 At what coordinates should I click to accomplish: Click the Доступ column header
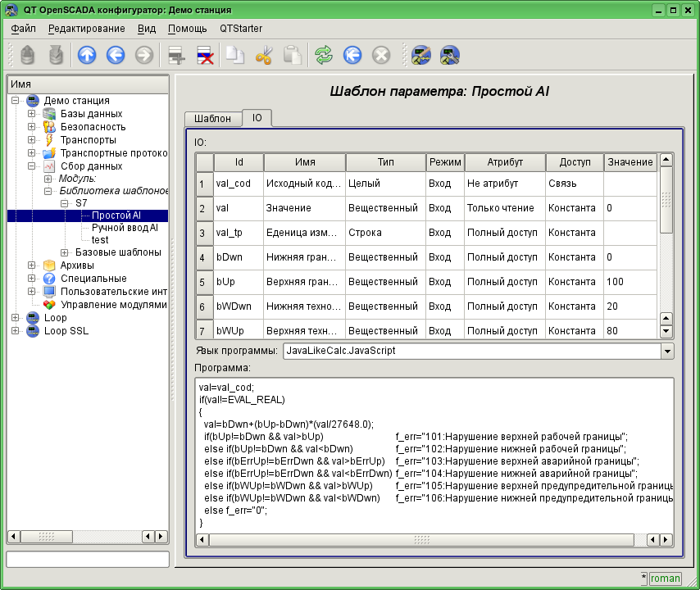click(x=575, y=162)
